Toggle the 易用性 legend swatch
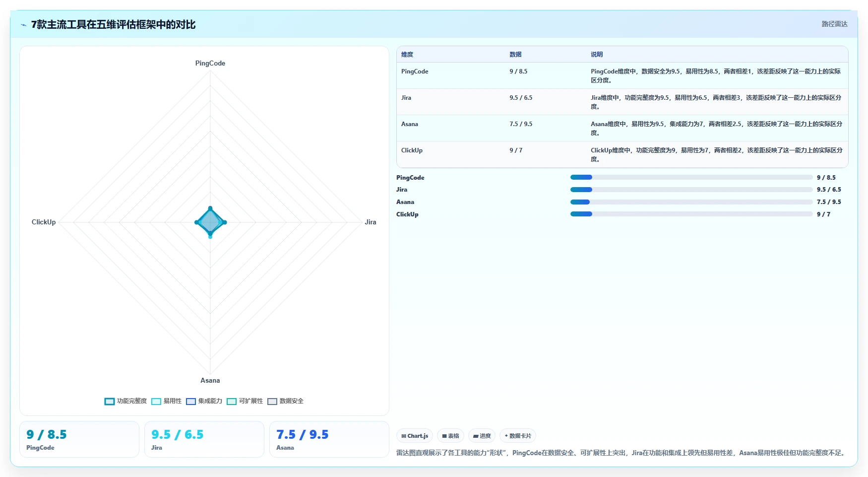 tap(156, 402)
